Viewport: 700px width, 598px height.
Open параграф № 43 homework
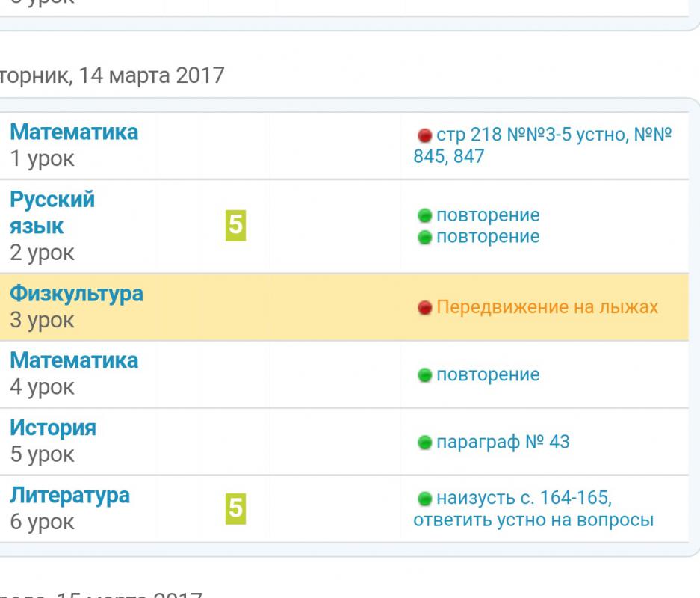pyautogui.click(x=502, y=443)
